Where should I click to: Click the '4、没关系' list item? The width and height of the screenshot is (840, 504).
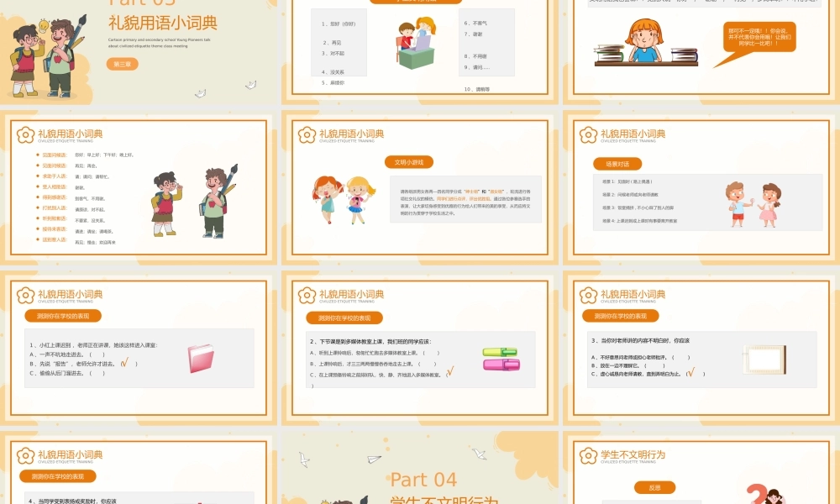click(x=333, y=71)
